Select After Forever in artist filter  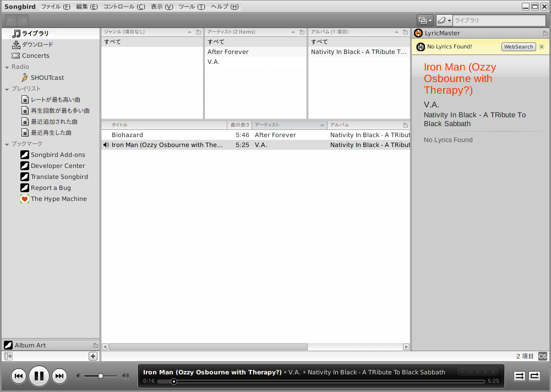(255, 52)
